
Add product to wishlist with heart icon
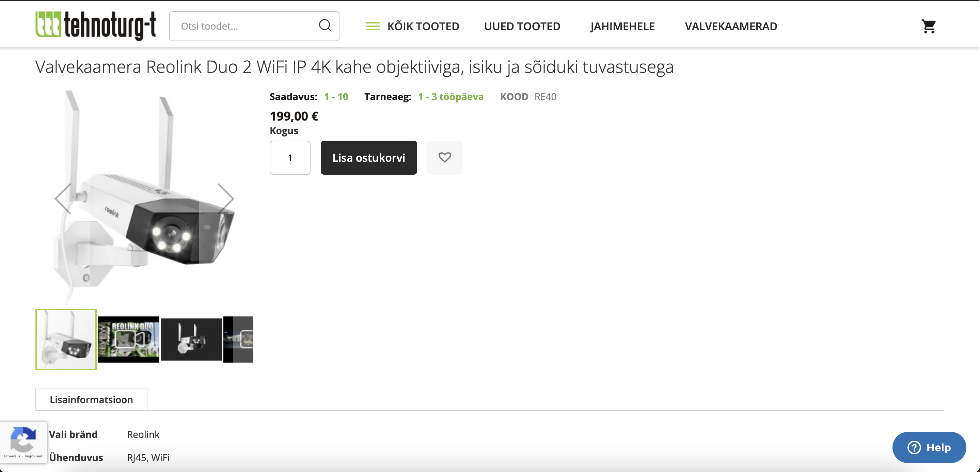[x=445, y=157]
